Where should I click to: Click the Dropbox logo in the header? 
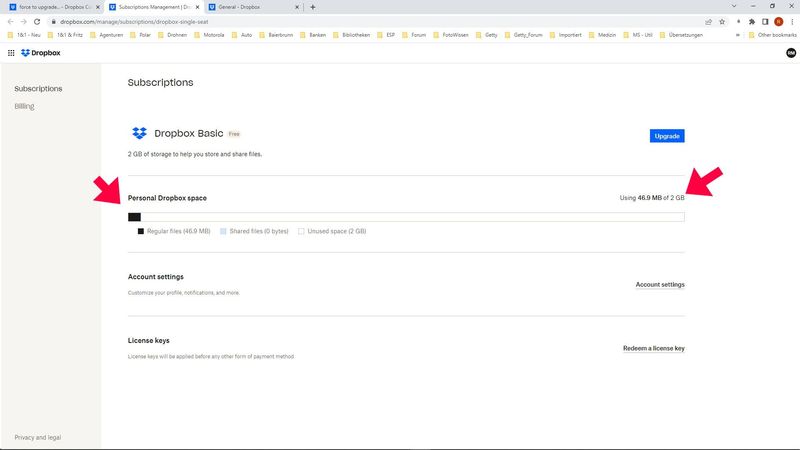40,53
